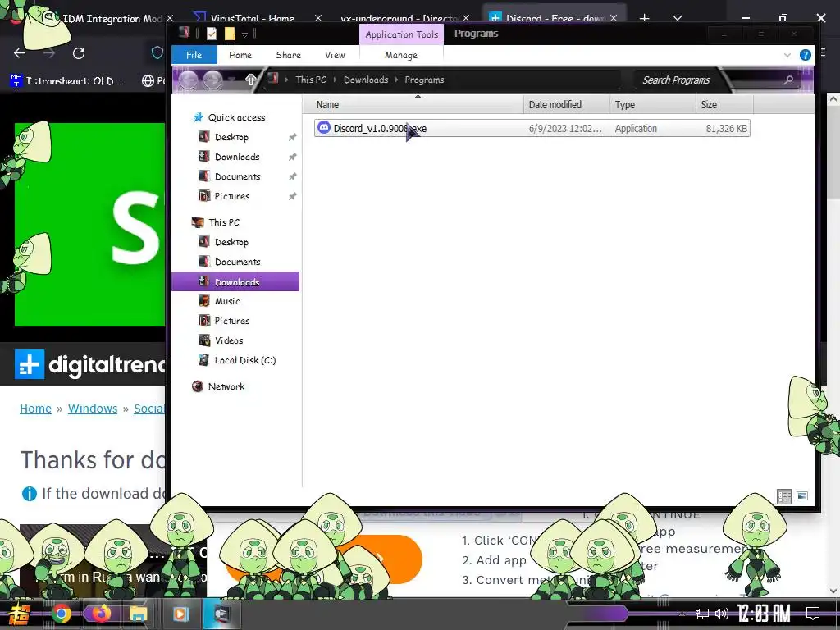Click the search magnifier icon in Explorer
This screenshot has width=840, height=630.
(x=788, y=80)
